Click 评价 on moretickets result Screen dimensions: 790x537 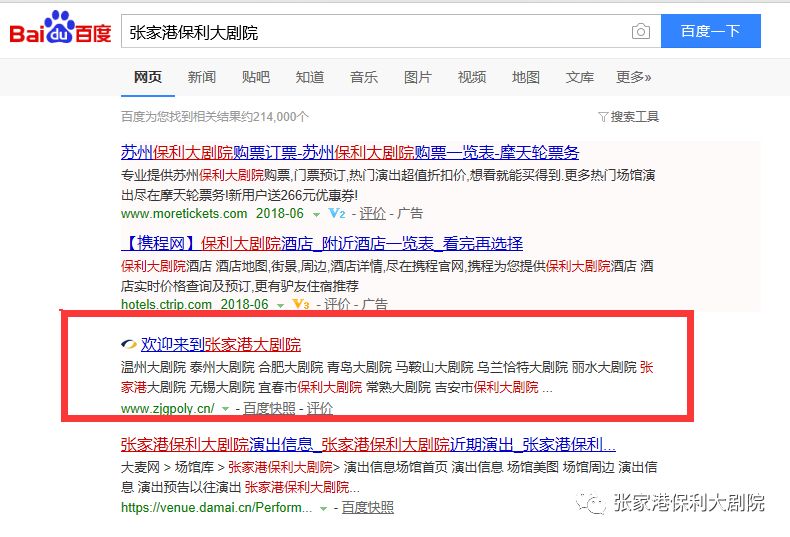(372, 214)
